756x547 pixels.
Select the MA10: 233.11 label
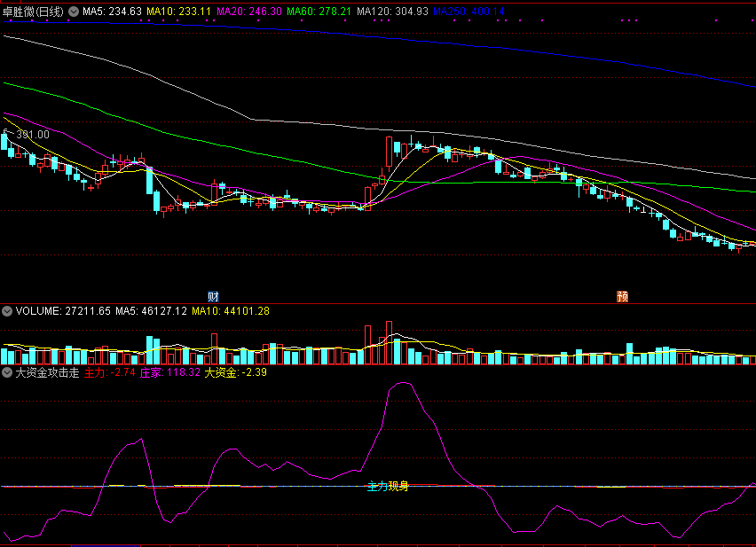pos(179,12)
